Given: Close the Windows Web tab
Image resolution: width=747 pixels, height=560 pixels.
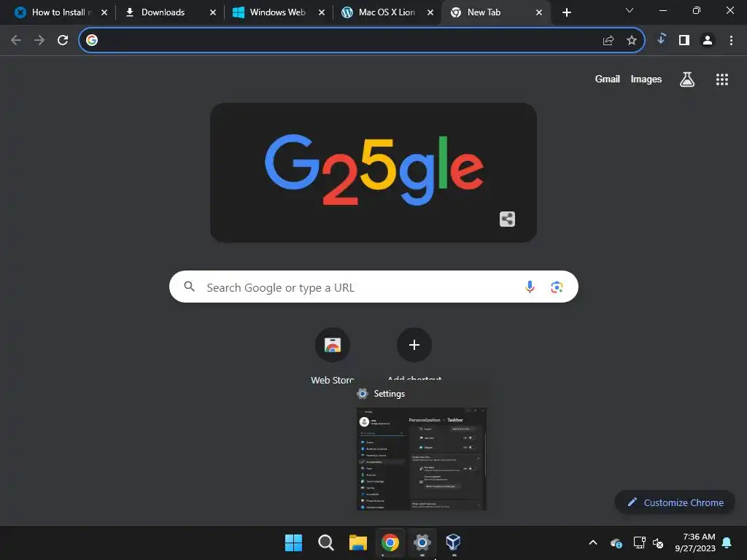Looking at the screenshot, I should (322, 12).
